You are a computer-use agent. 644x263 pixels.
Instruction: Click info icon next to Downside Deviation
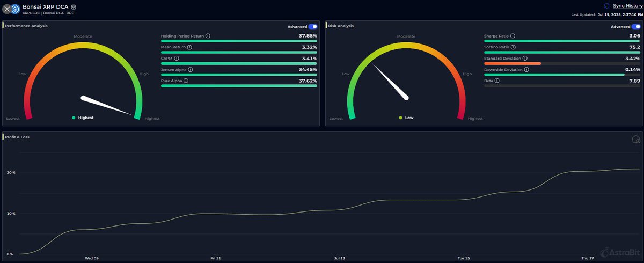tap(527, 69)
